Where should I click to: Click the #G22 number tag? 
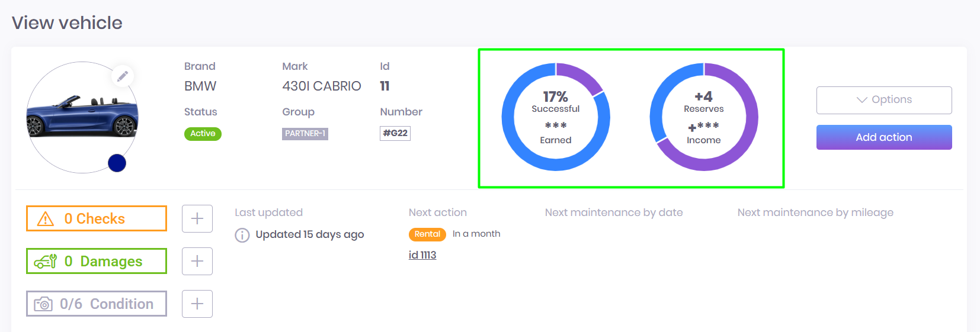click(x=395, y=133)
